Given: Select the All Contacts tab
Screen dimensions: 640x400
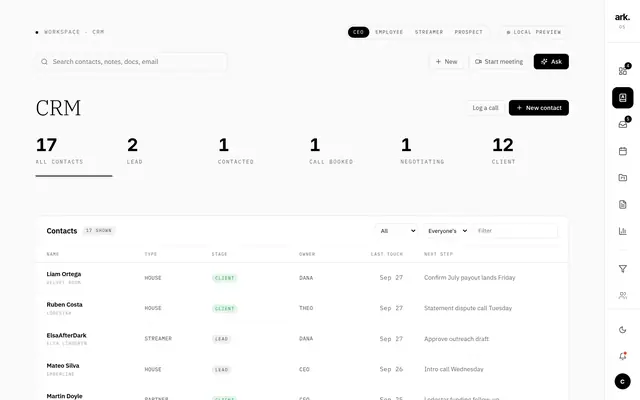Looking at the screenshot, I should (x=73, y=156).
